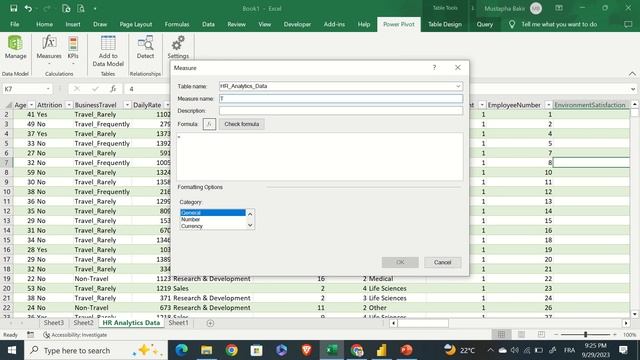Open the Formulas ribbon tab
Screen dimensions: 640x360
pos(177,24)
